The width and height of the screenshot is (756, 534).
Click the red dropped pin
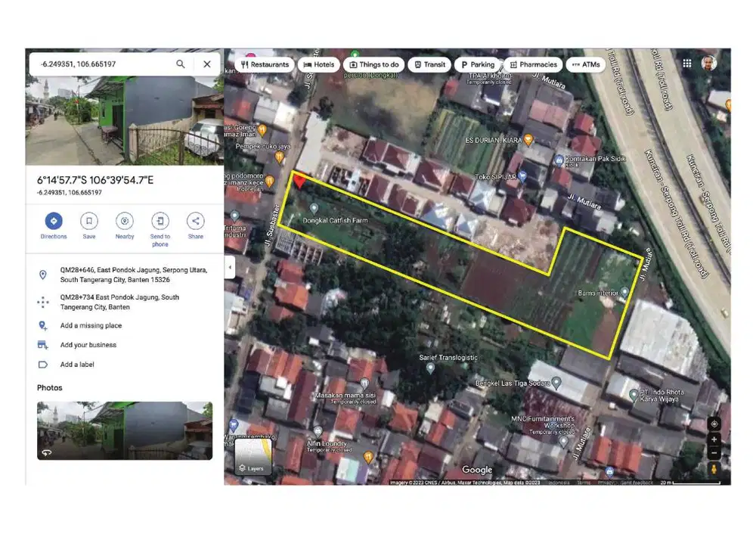click(300, 181)
